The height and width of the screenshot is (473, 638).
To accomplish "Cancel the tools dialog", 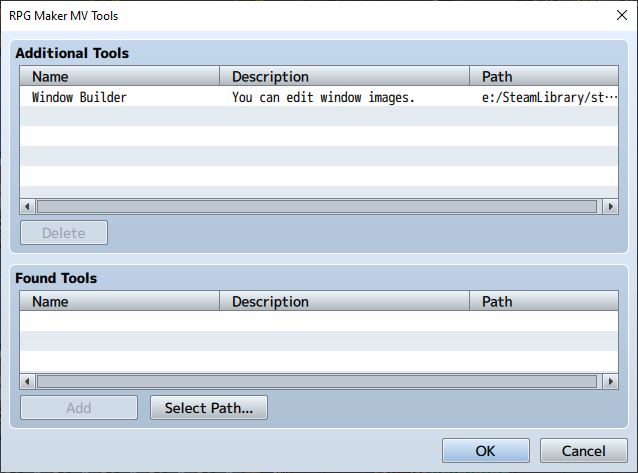I will click(x=583, y=451).
